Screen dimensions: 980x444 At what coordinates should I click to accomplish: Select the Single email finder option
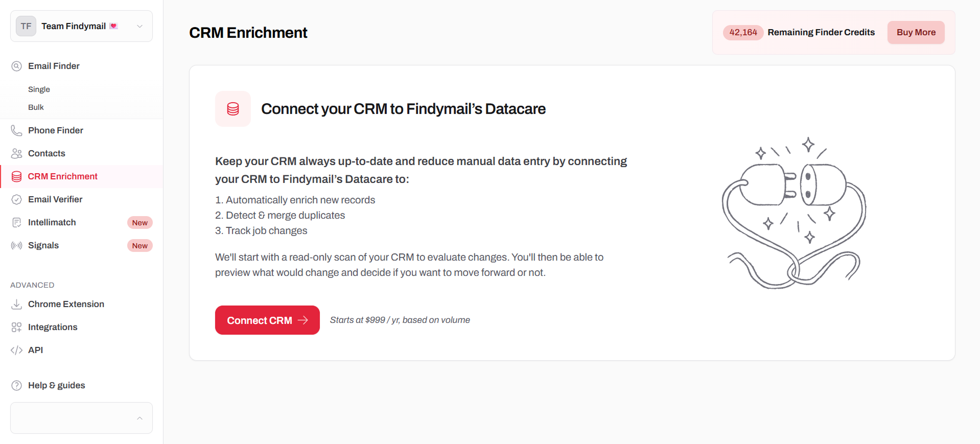tap(39, 89)
